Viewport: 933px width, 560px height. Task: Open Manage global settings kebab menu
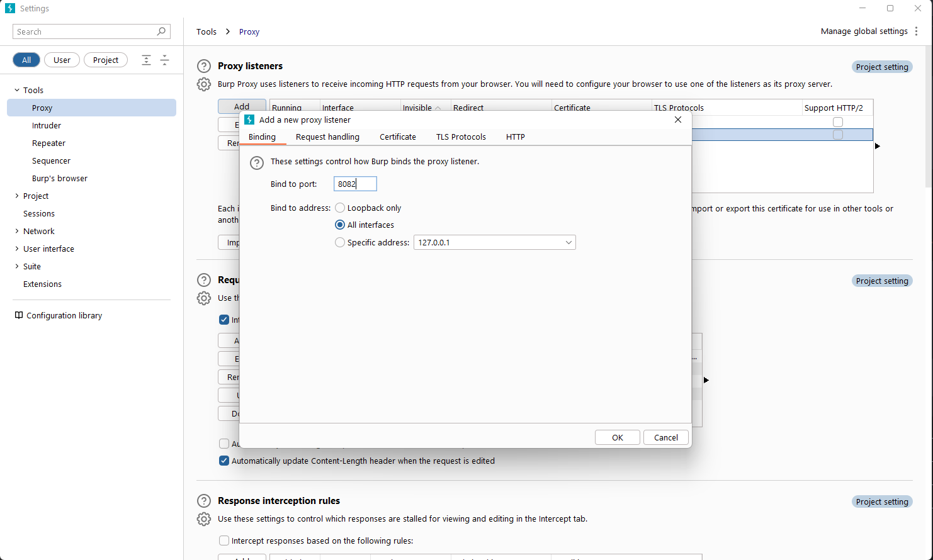point(917,31)
